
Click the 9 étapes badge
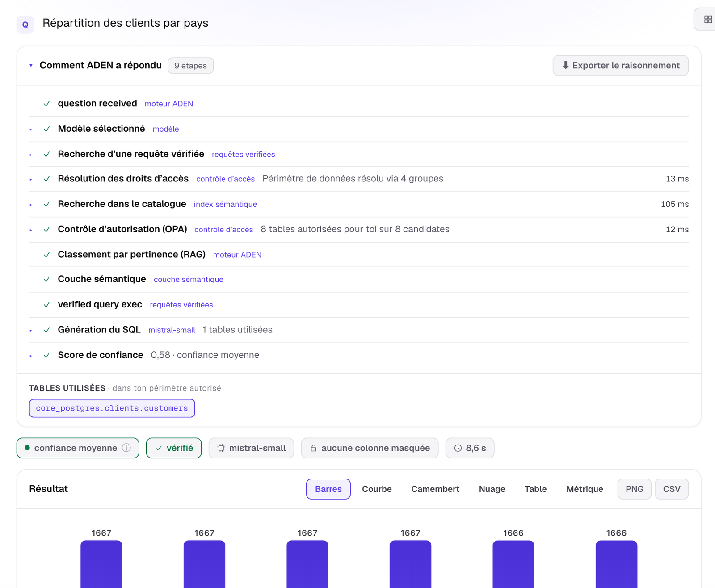pos(190,66)
